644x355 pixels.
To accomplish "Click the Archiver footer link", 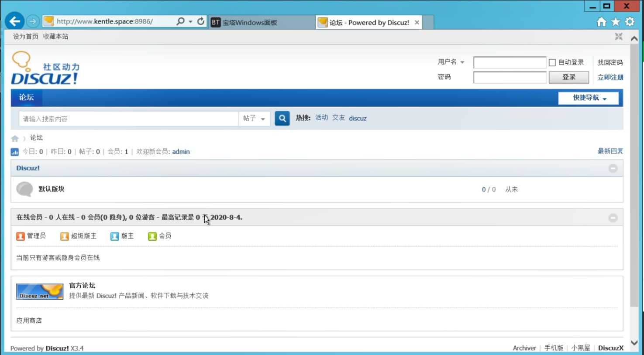I will (x=524, y=348).
